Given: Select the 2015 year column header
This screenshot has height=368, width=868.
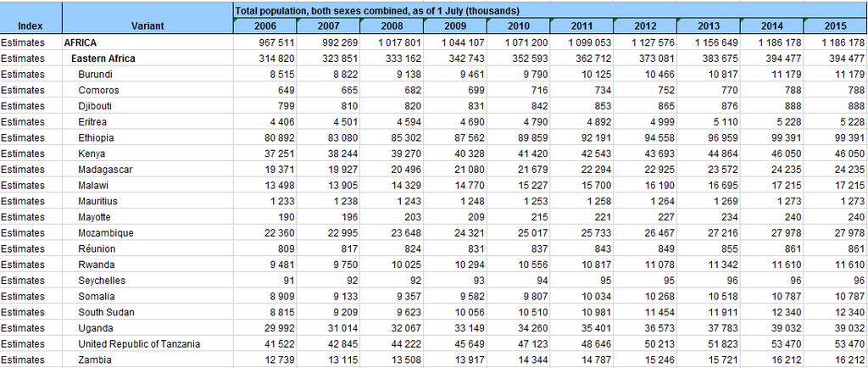Looking at the screenshot, I should tap(836, 26).
